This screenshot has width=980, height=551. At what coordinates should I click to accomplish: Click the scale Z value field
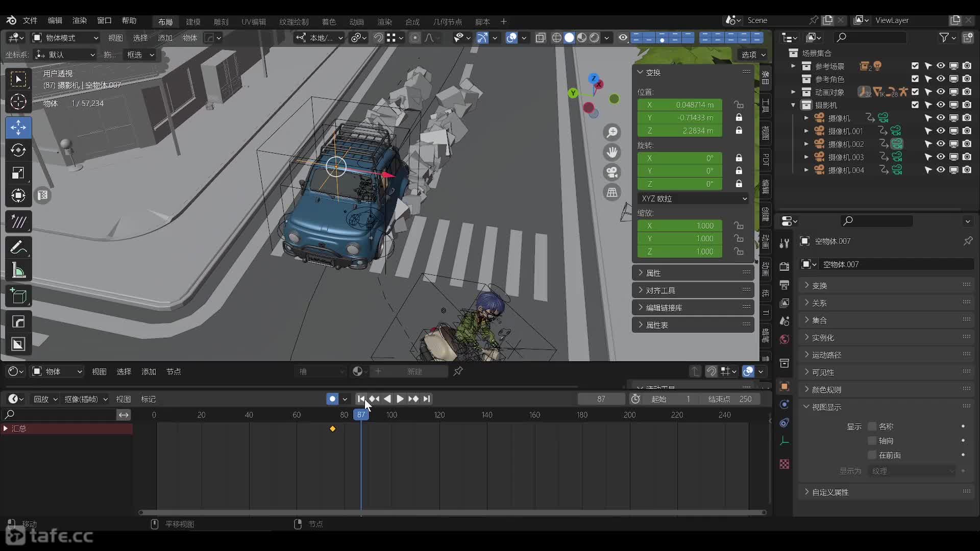(x=680, y=252)
